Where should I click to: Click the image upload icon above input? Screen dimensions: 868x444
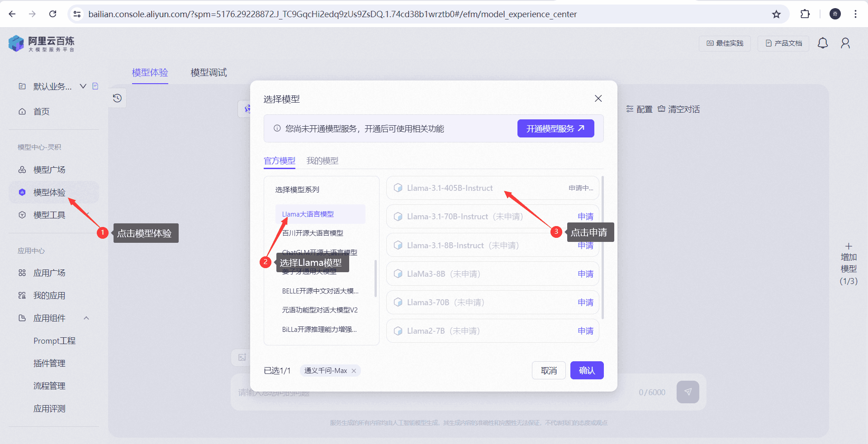pos(242,358)
